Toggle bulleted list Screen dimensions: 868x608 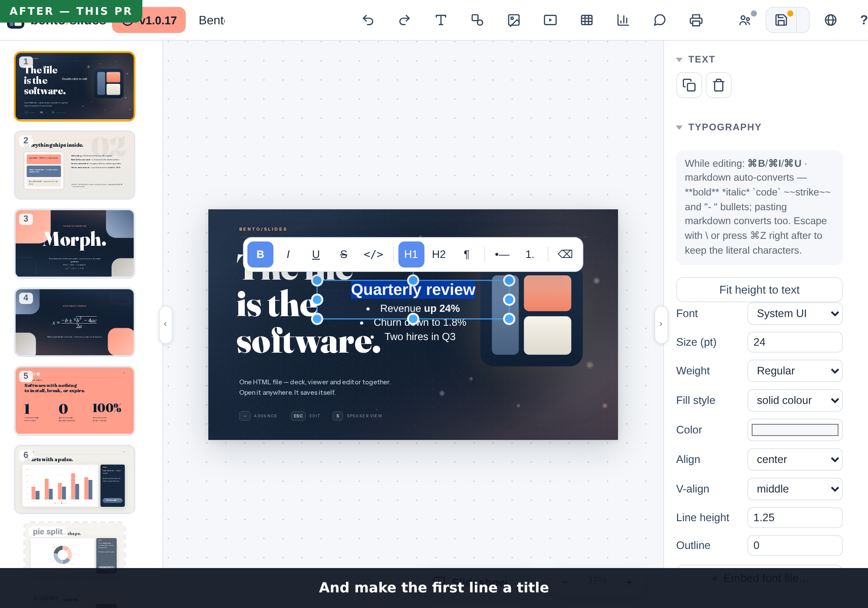[502, 254]
